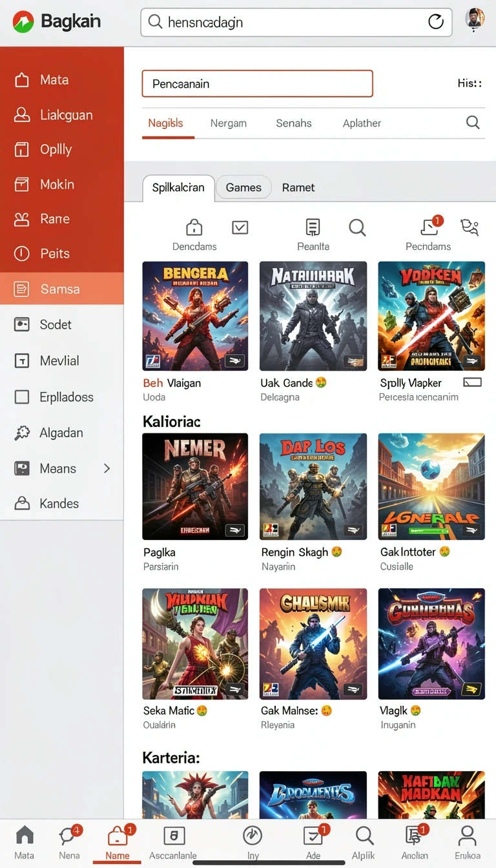Open Nena chat icon in bottom bar

coord(68,835)
